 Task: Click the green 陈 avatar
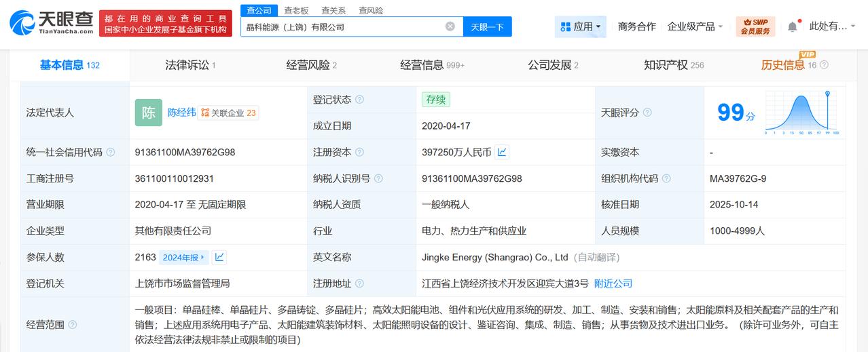click(x=149, y=113)
